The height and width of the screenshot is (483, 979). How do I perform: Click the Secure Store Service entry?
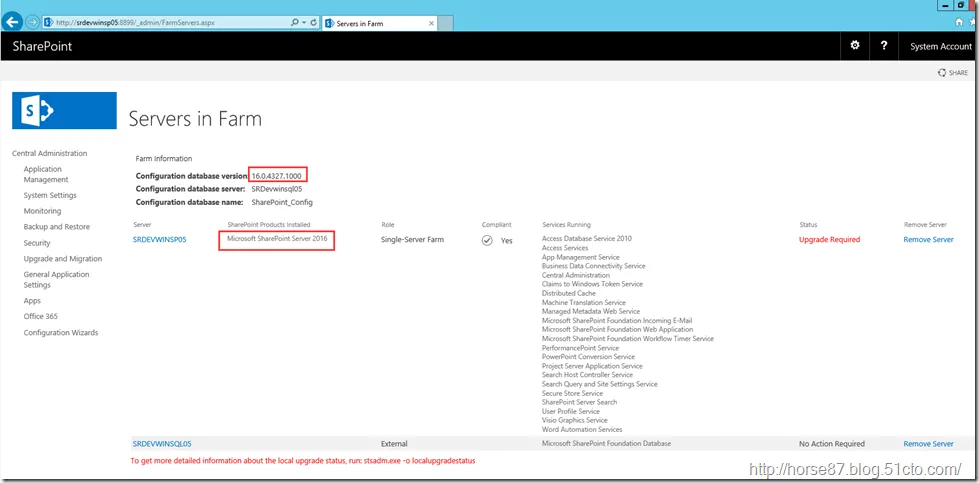pyautogui.click(x=572, y=393)
